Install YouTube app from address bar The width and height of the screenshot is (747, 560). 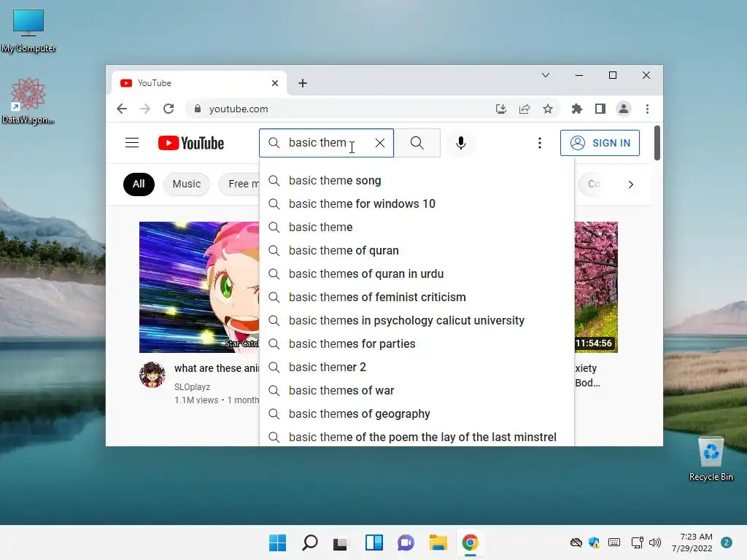pyautogui.click(x=500, y=109)
